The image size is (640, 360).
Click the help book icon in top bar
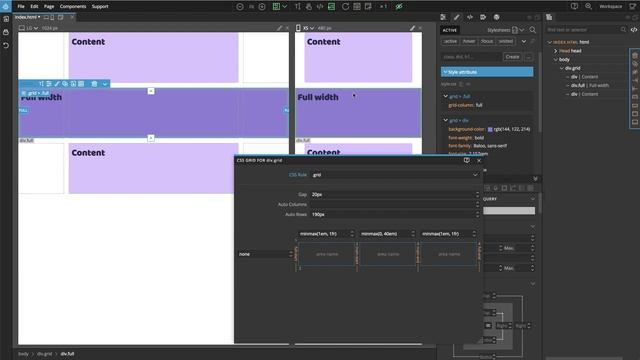(574, 6)
